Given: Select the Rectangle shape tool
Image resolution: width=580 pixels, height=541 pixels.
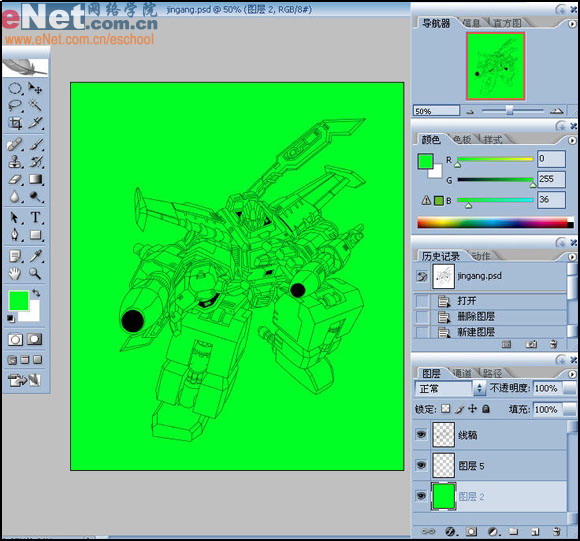Looking at the screenshot, I should coord(36,235).
